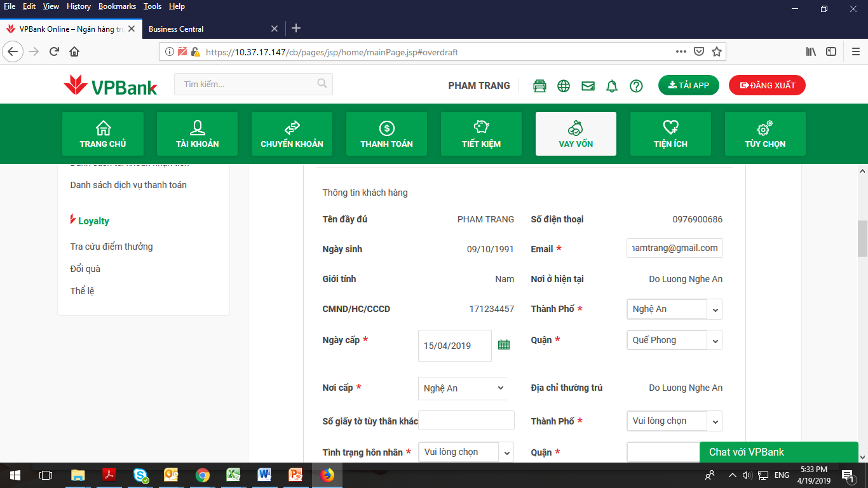Image resolution: width=868 pixels, height=488 pixels.
Task: Open CHUYỂN KHOẢN menu
Action: (x=292, y=133)
